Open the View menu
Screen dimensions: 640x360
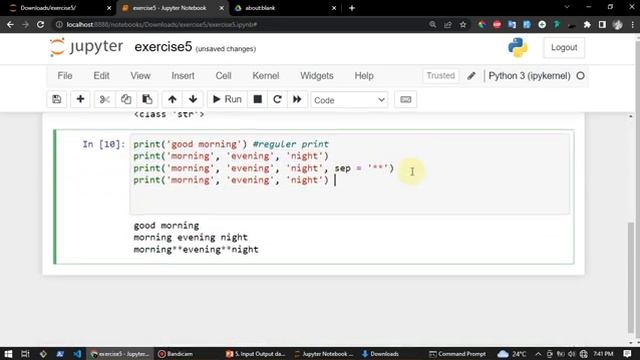(140, 76)
